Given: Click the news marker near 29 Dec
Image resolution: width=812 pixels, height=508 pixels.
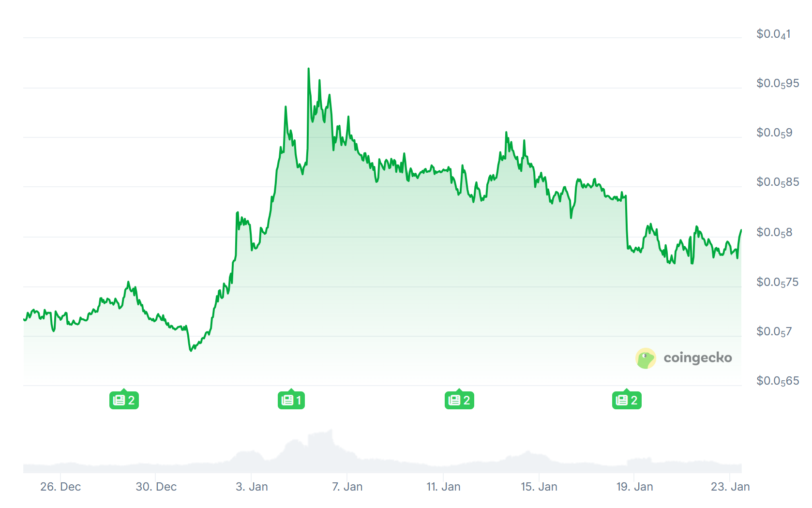Looking at the screenshot, I should (x=124, y=400).
